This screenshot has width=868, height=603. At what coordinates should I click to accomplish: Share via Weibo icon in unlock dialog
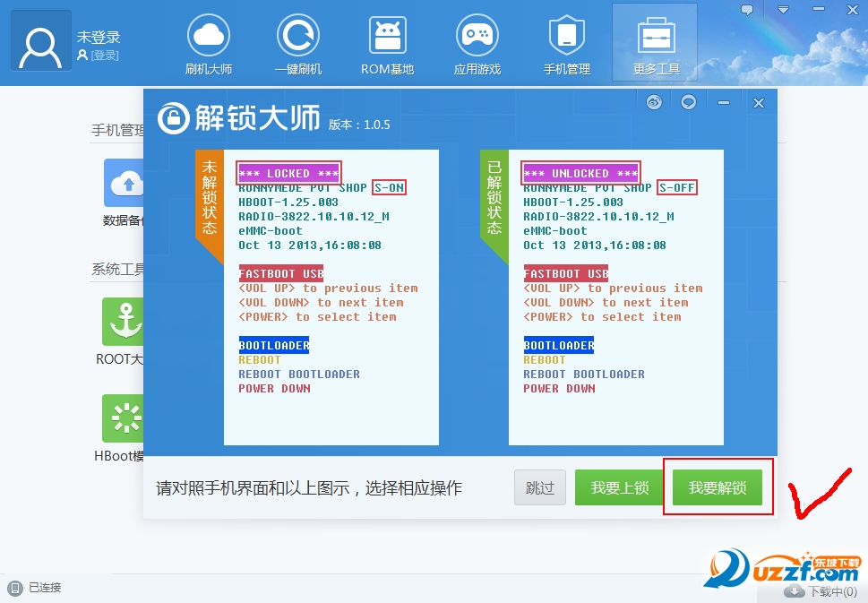tap(654, 102)
